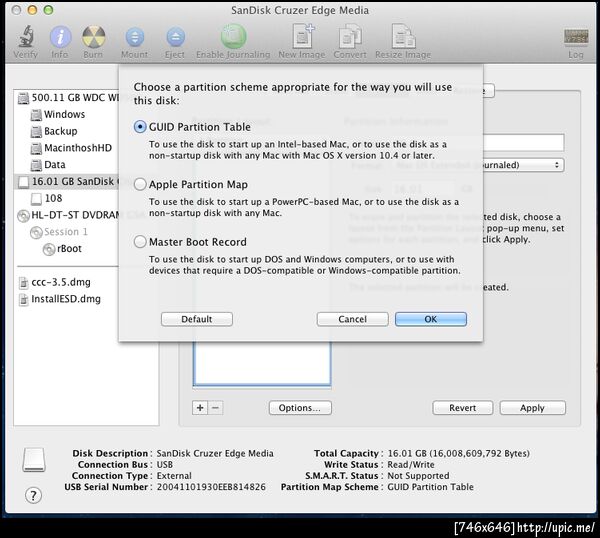Viewport: 600px width, 538px height.
Task: Click the Burn disc icon
Action: [93, 37]
